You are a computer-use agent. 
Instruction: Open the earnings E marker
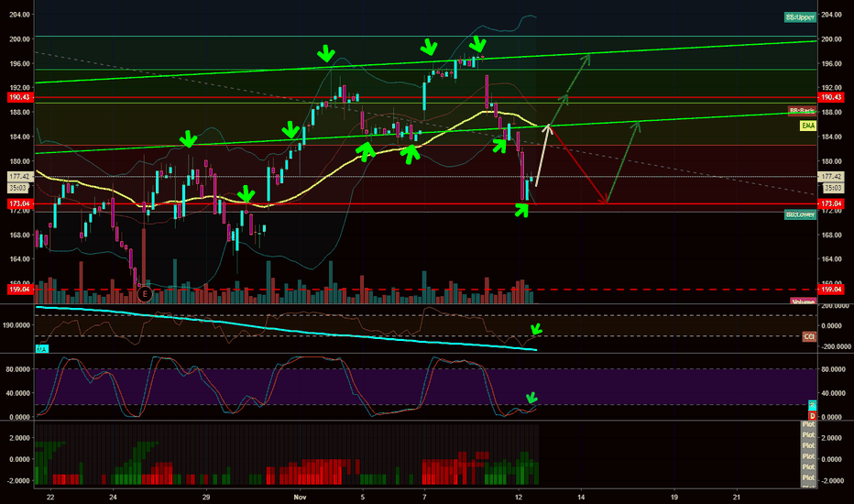pos(145,294)
